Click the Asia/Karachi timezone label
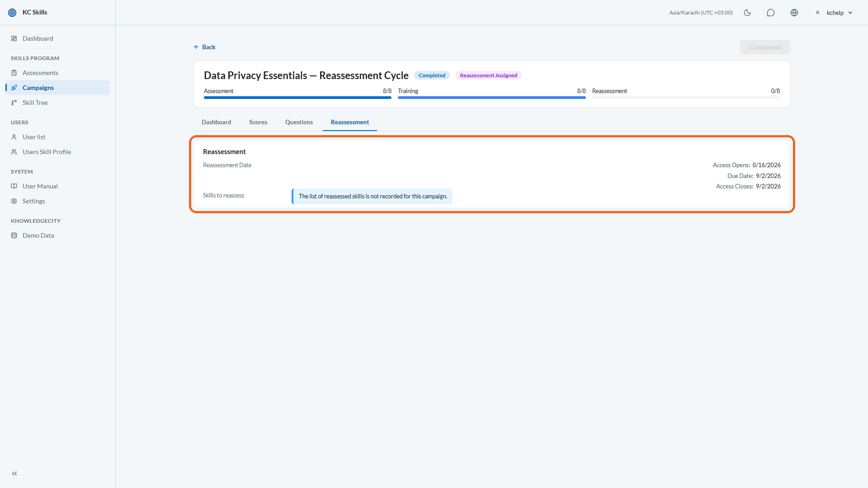The height and width of the screenshot is (488, 868). coord(701,13)
